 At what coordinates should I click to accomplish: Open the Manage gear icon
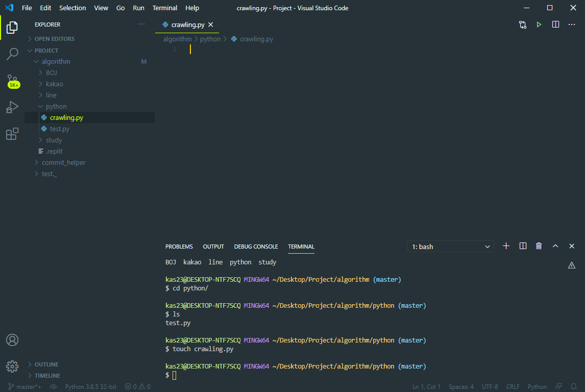(12, 366)
